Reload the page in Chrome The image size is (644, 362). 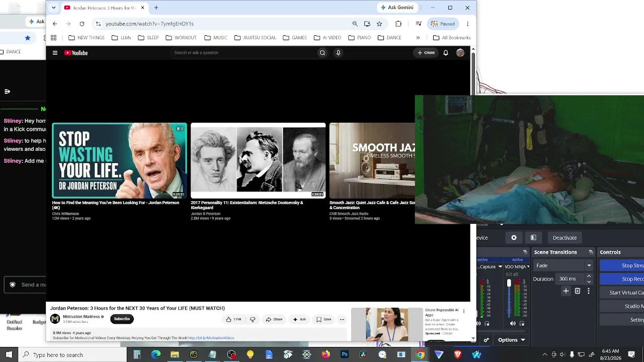click(x=82, y=24)
